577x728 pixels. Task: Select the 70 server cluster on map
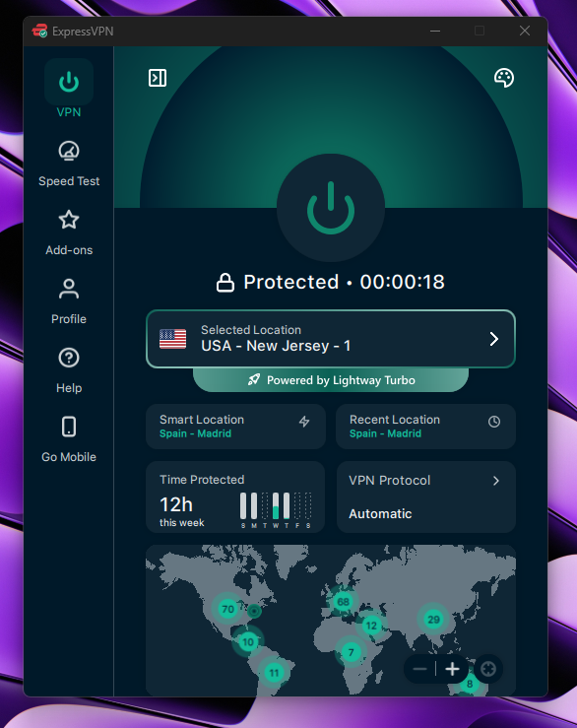pos(227,609)
